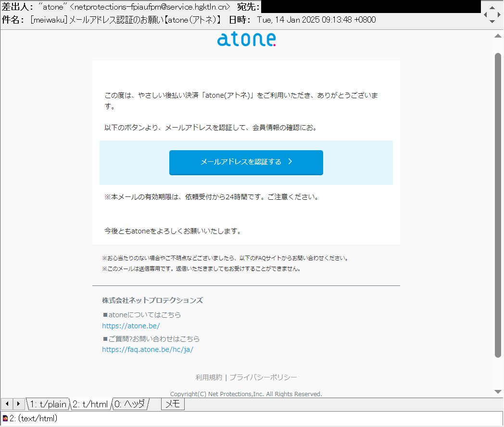Click the 件名 label
This screenshot has height=427, width=504.
pyautogui.click(x=13, y=20)
